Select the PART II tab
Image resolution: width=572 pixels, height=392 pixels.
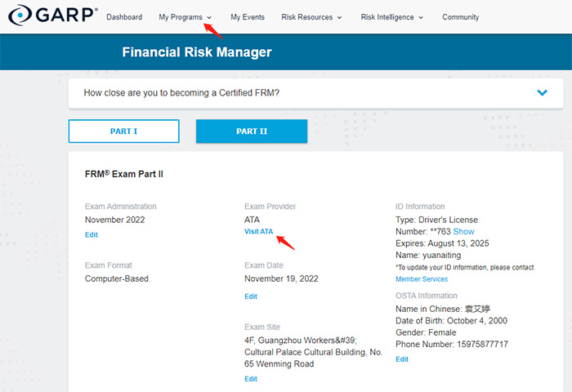[x=252, y=131]
